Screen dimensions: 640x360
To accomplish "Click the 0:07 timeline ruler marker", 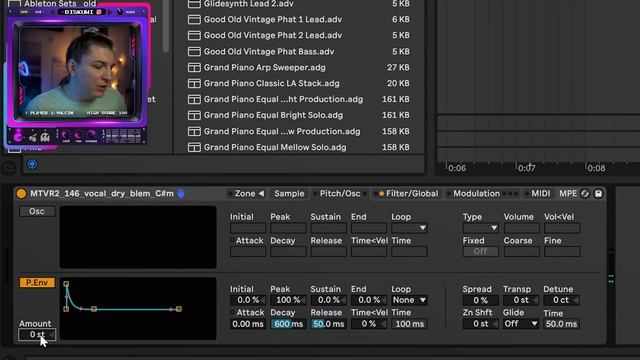I will pyautogui.click(x=527, y=168).
